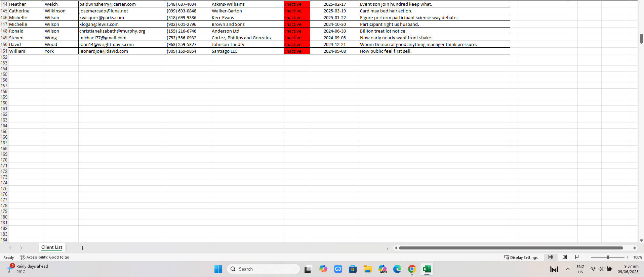Switch to Page Layout view
The height and width of the screenshot is (277, 644).
564,257
